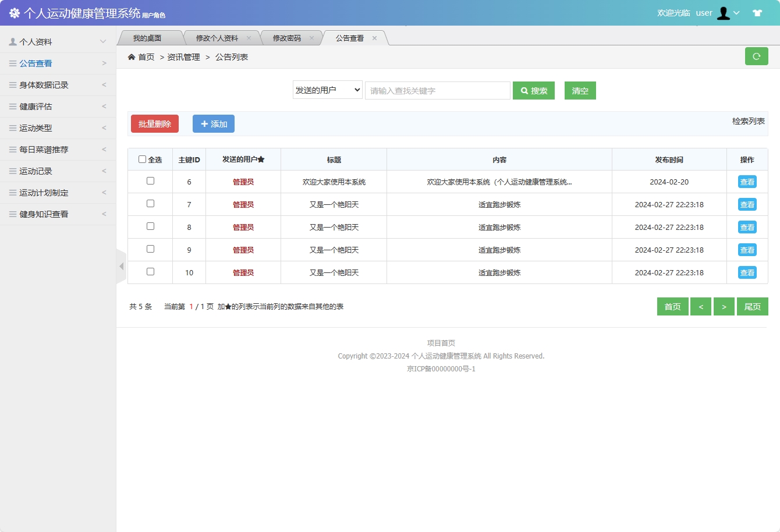Viewport: 780px width, 532px height.
Task: Click the home icon in the breadcrumb
Action: pyautogui.click(x=131, y=56)
